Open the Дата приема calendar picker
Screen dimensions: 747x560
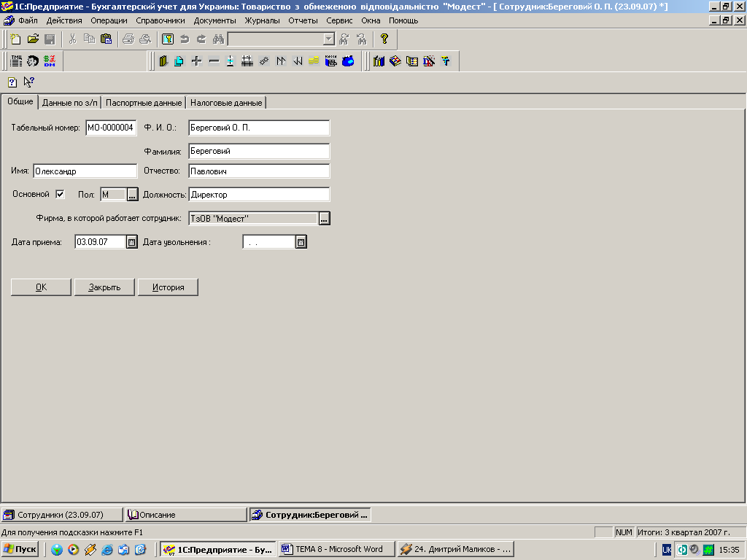point(131,242)
